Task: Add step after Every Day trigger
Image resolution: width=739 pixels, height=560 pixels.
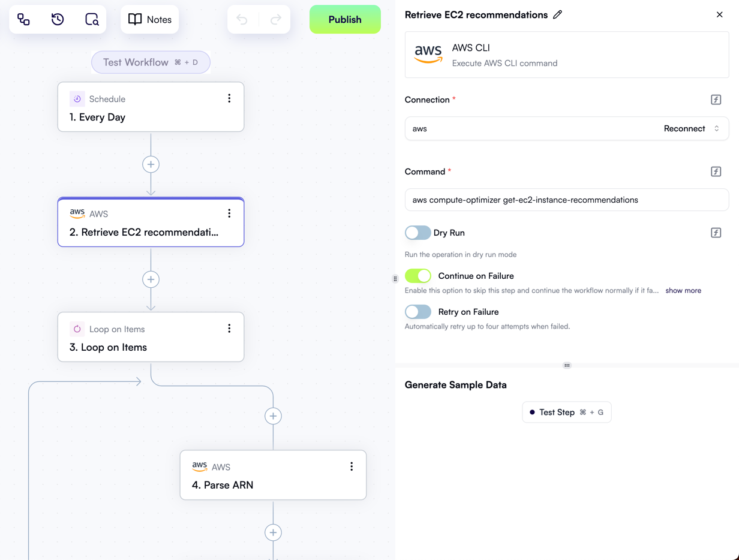Action: pos(151,164)
